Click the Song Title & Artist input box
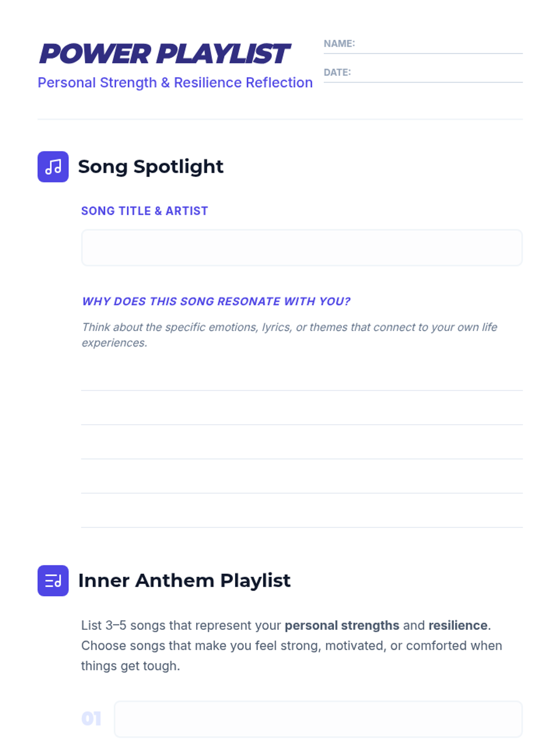This screenshot has width=560, height=747. pos(301,247)
